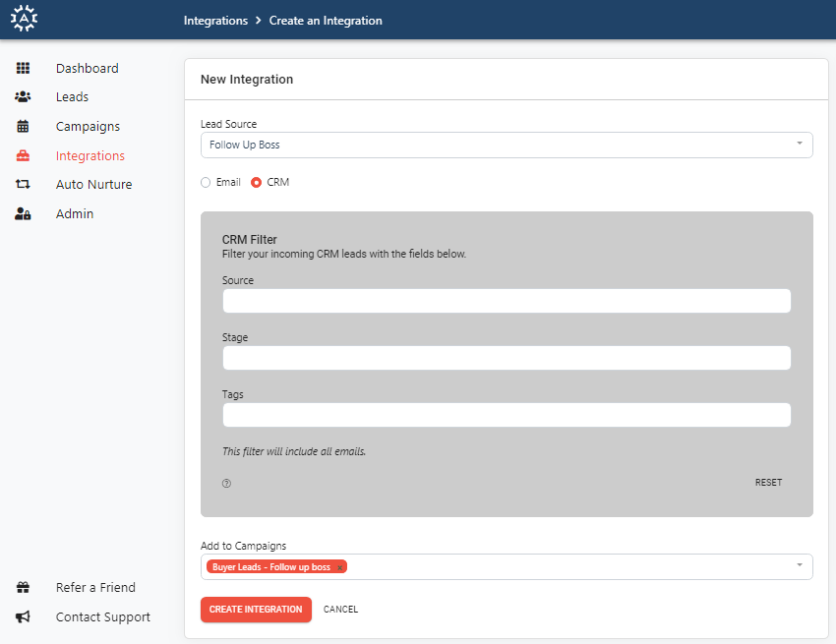Click the Integrations breadcrumb link
836x644 pixels.
[x=215, y=21]
